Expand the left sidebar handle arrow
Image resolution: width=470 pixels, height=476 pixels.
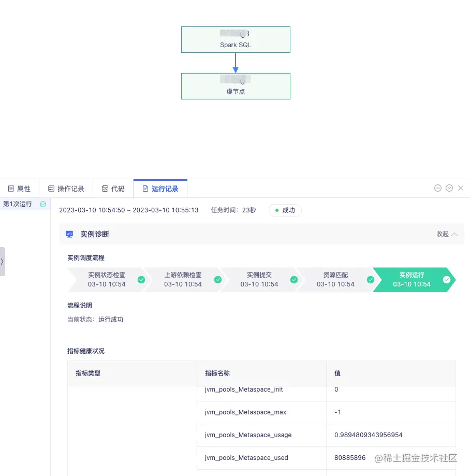2,262
